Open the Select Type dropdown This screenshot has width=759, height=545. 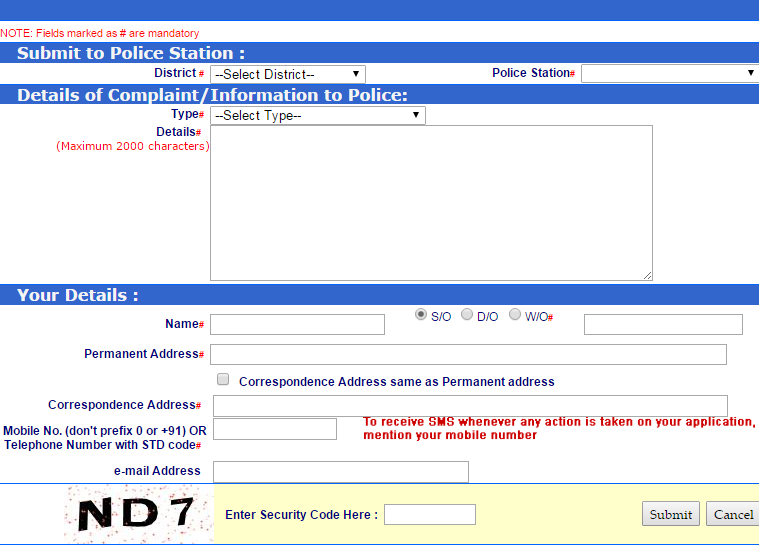click(317, 116)
